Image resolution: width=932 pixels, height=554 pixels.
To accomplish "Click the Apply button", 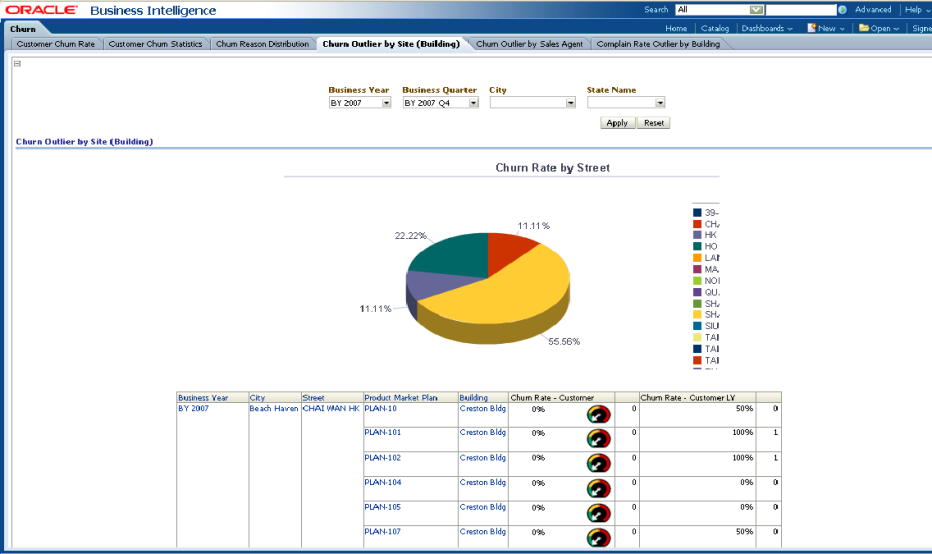I will point(617,123).
